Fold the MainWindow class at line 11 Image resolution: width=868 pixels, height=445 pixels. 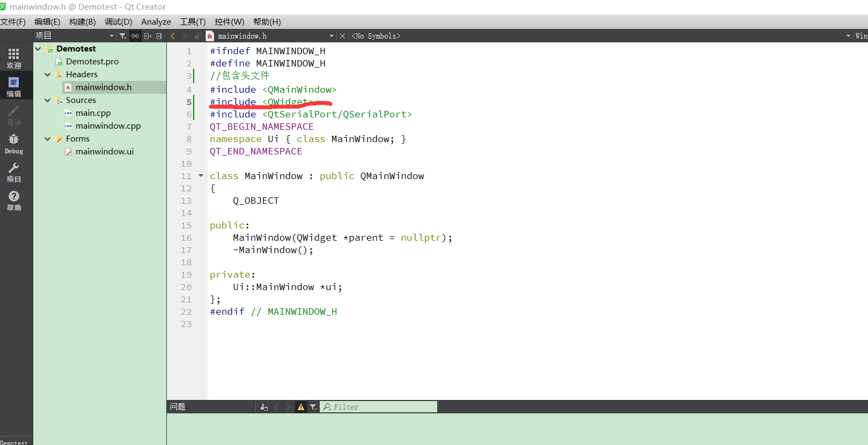(201, 175)
